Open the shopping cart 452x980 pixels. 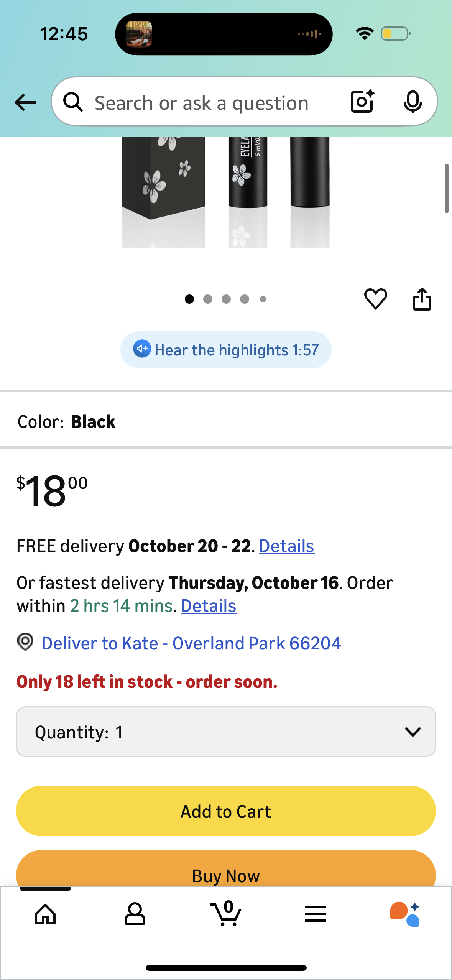point(226,914)
